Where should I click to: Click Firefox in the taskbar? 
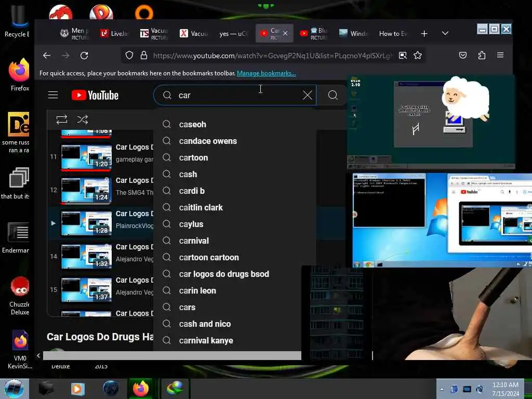141,389
